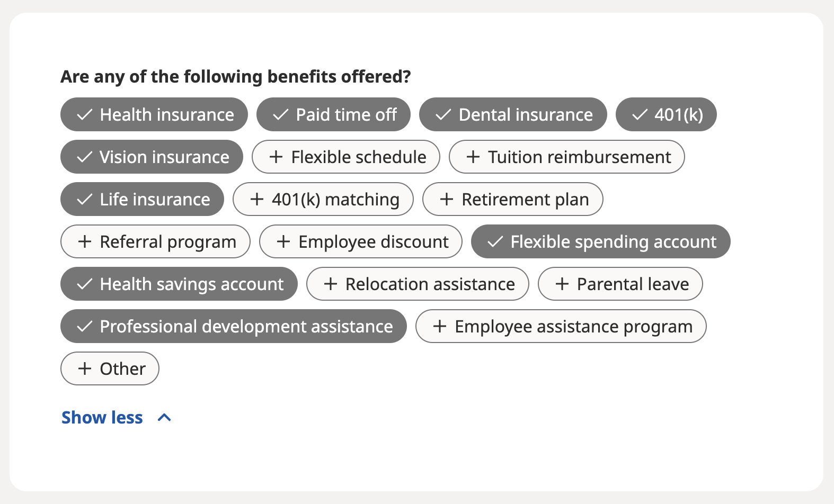Click the plus icon on Employee discount

pyautogui.click(x=283, y=241)
